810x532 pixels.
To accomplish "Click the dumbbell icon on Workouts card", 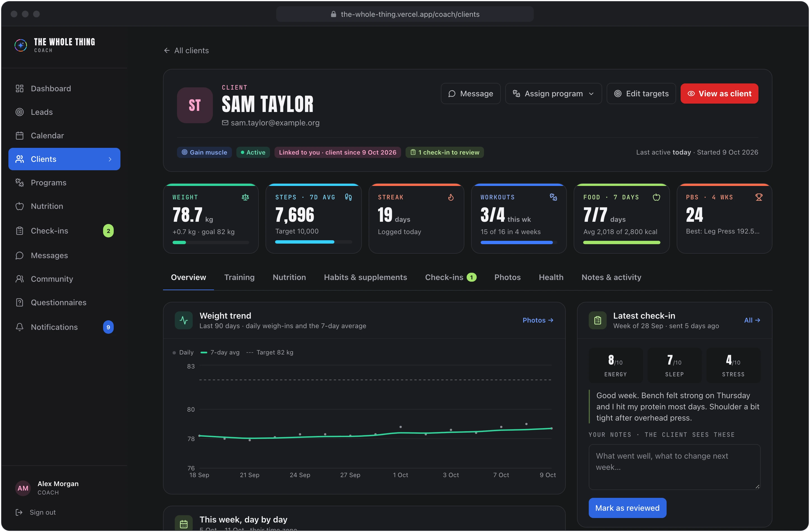I will coord(553,197).
